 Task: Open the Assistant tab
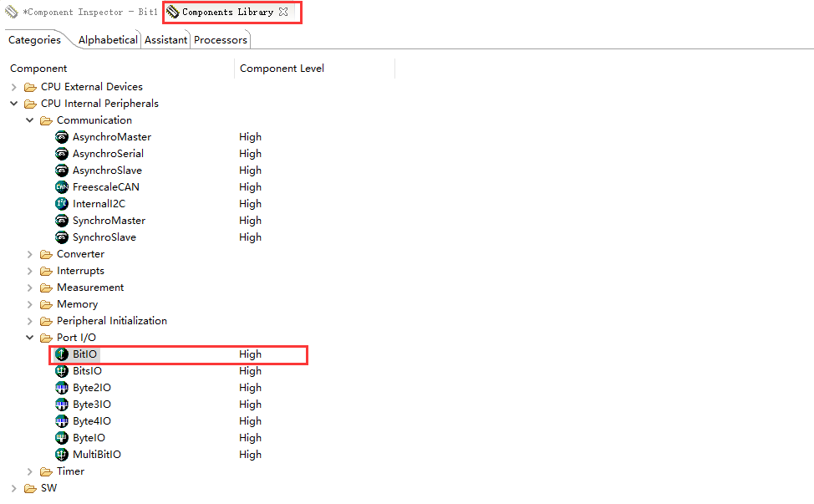pos(165,40)
